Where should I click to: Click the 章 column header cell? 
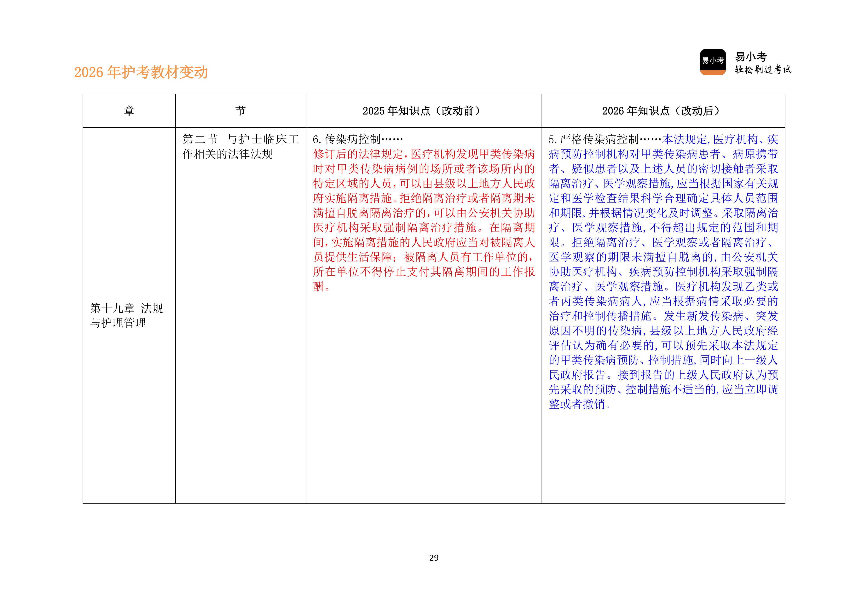tap(129, 110)
